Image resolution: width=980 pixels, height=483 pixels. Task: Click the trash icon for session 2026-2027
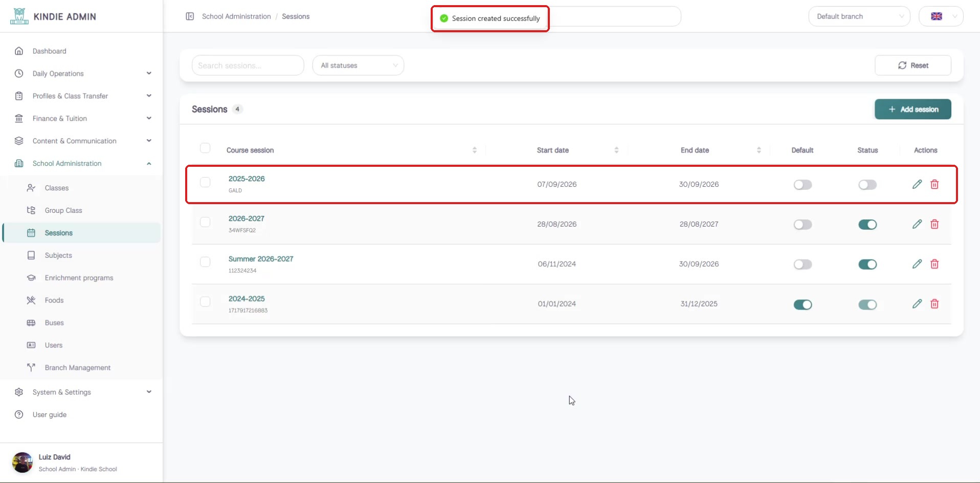(x=934, y=224)
